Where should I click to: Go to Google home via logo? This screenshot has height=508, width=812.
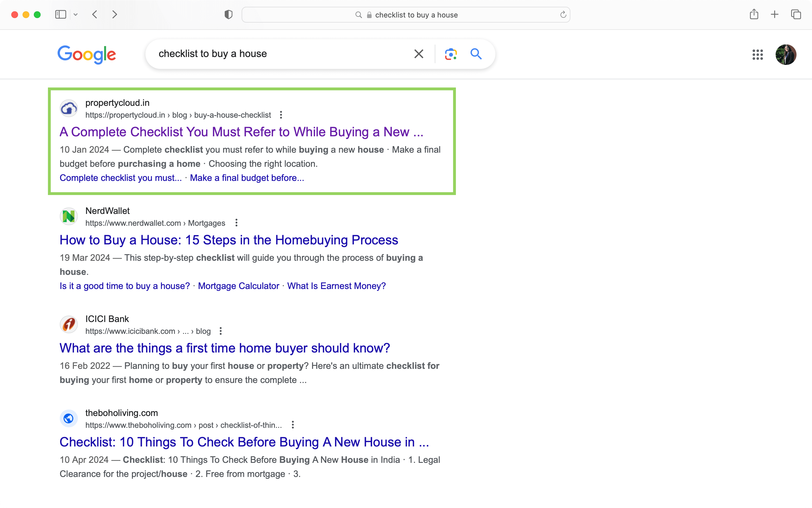87,54
